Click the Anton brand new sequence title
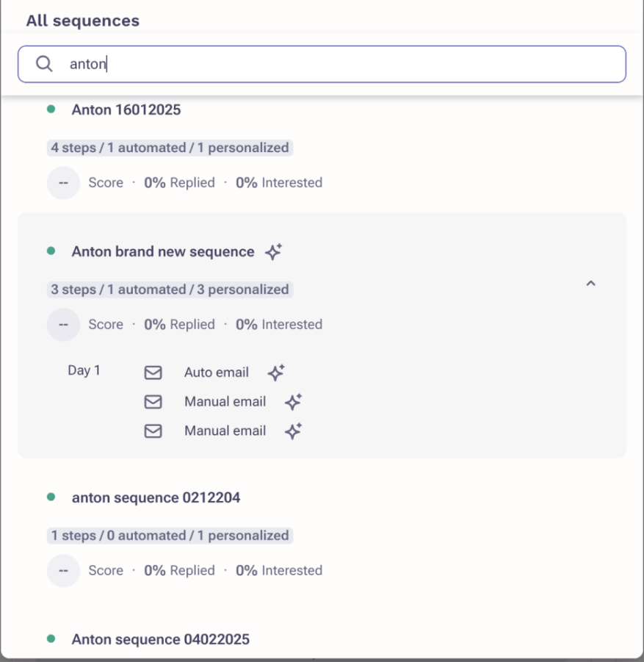The image size is (644, 662). pyautogui.click(x=163, y=251)
